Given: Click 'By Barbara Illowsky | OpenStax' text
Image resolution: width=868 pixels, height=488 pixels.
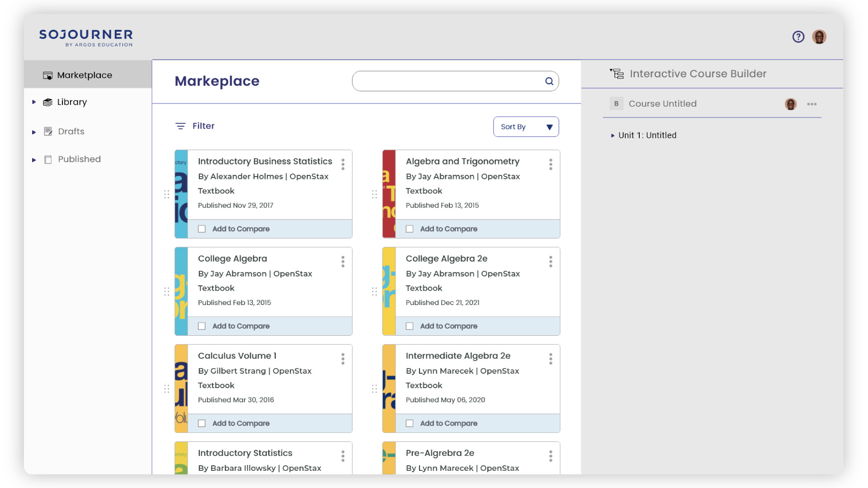Looking at the screenshot, I should (x=259, y=468).
